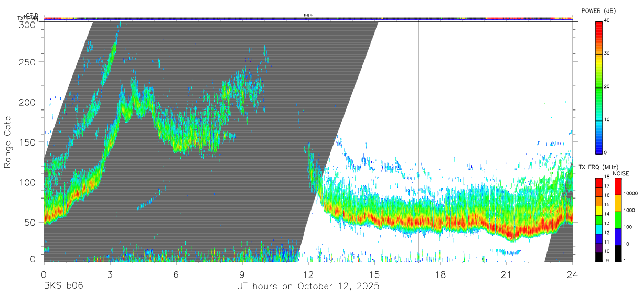The width and height of the screenshot is (644, 297).
Task: Click the red top end of the POWER colorbar
Action: click(x=598, y=24)
